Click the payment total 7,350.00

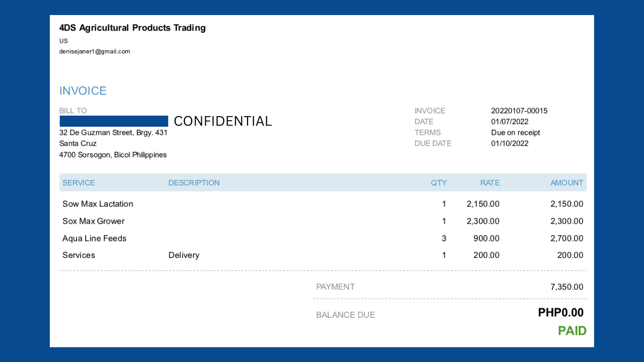coord(567,287)
